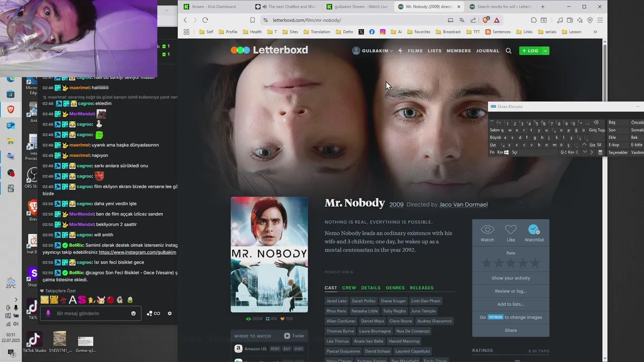Open the Sentences bookmark folder
This screenshot has width=644, height=362.
[498, 32]
